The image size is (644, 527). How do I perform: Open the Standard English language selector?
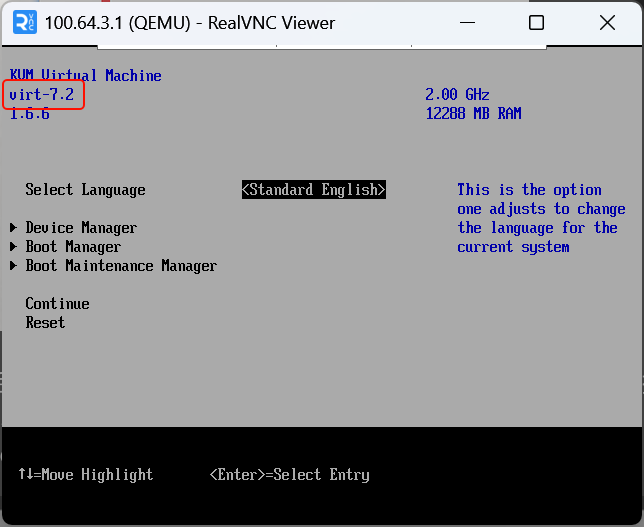[313, 190]
